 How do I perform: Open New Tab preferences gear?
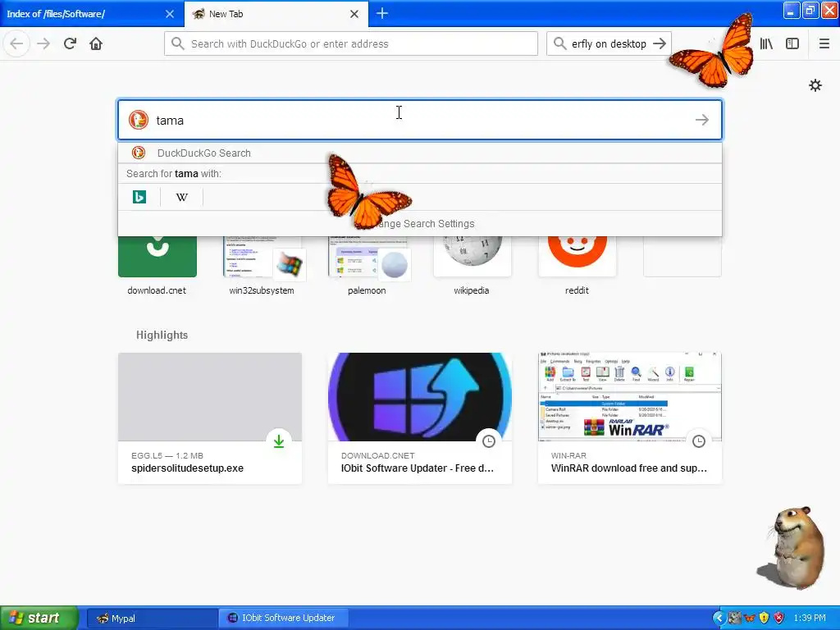815,85
